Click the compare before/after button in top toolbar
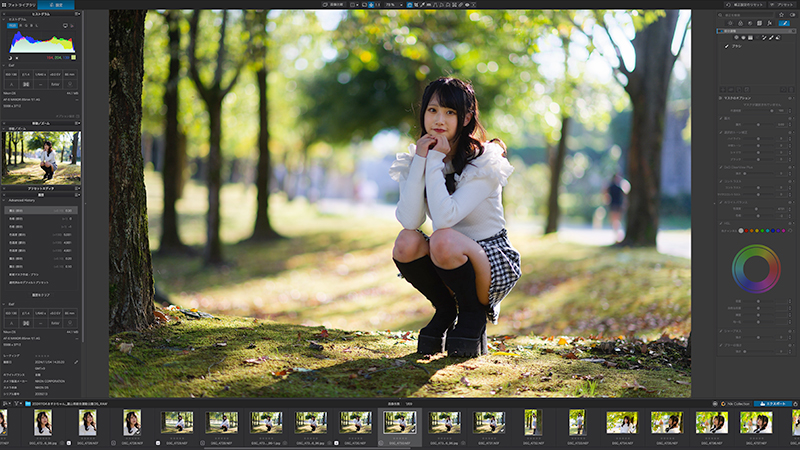 click(333, 5)
